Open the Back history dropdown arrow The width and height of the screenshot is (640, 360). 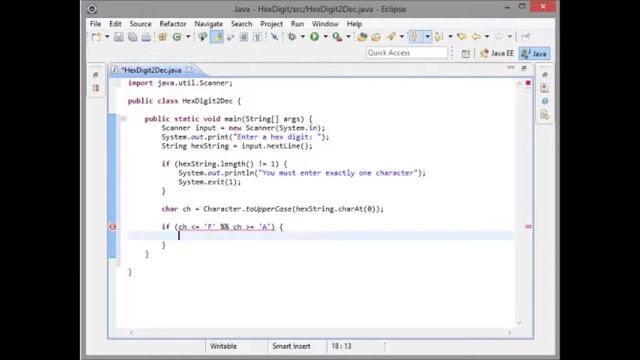[x=487, y=37]
